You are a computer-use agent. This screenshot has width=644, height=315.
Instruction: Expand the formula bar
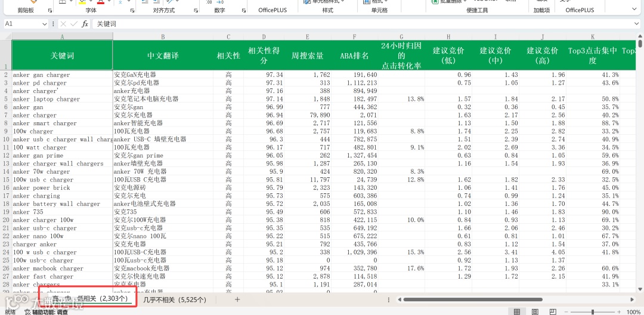click(x=637, y=24)
